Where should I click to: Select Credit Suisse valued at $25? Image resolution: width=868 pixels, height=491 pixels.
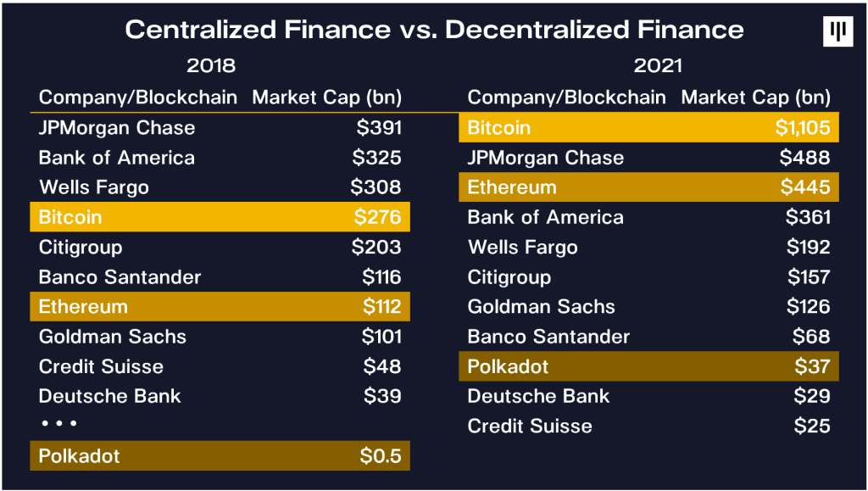point(648,426)
